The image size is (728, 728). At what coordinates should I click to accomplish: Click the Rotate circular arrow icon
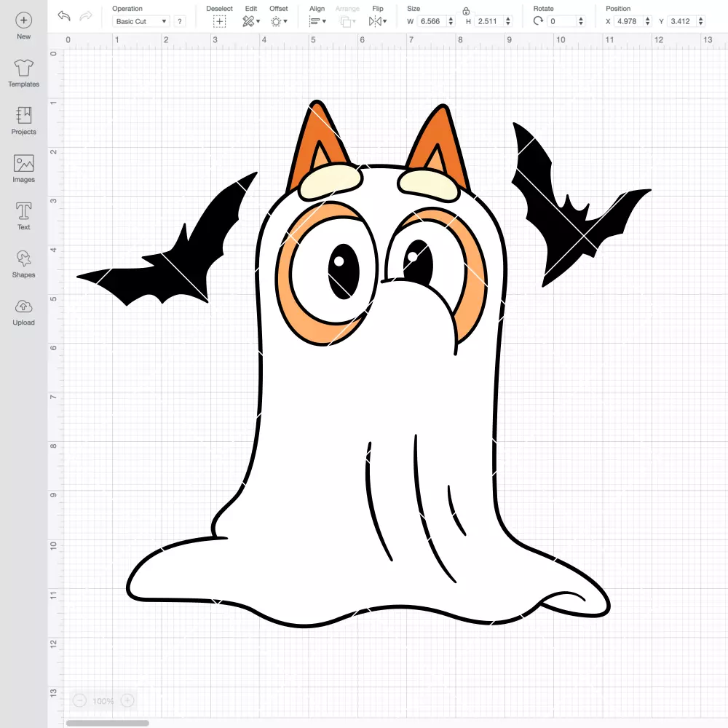(539, 21)
